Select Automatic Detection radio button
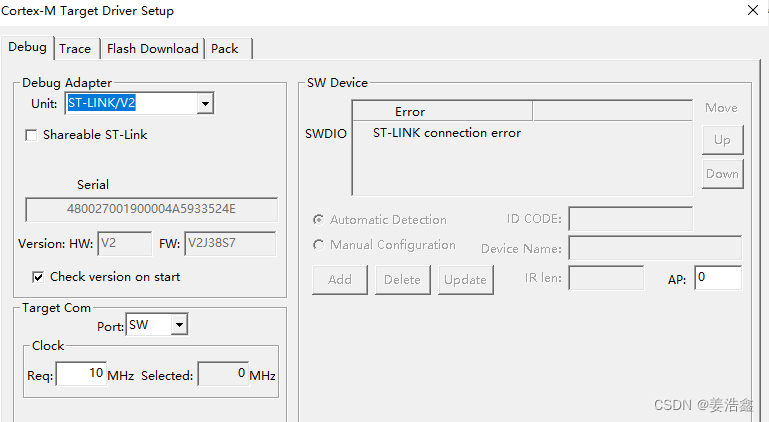This screenshot has width=769, height=422. (x=319, y=220)
